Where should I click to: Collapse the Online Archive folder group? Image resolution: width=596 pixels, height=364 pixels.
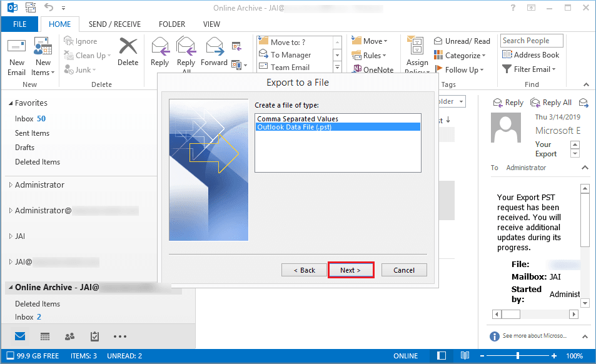tap(11, 287)
